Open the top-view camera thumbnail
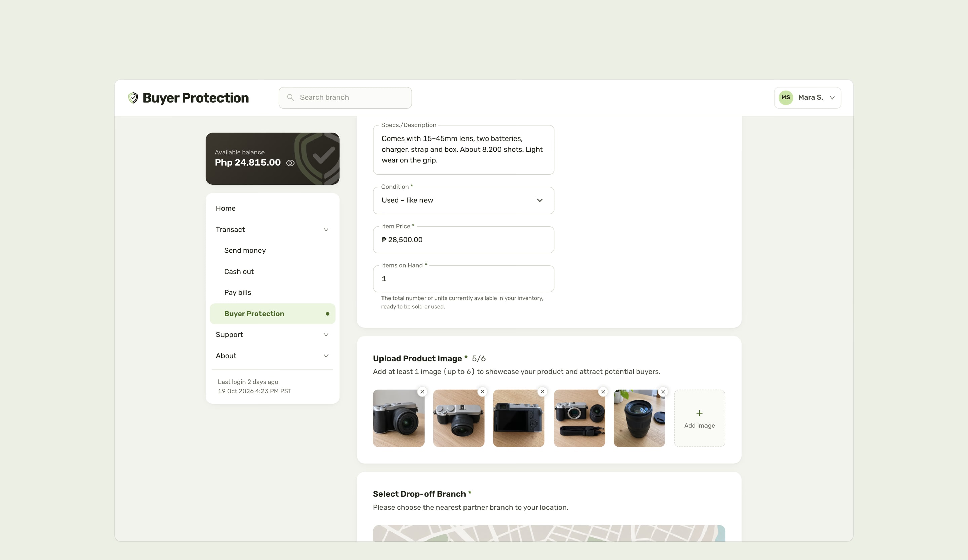968x560 pixels. pyautogui.click(x=459, y=418)
